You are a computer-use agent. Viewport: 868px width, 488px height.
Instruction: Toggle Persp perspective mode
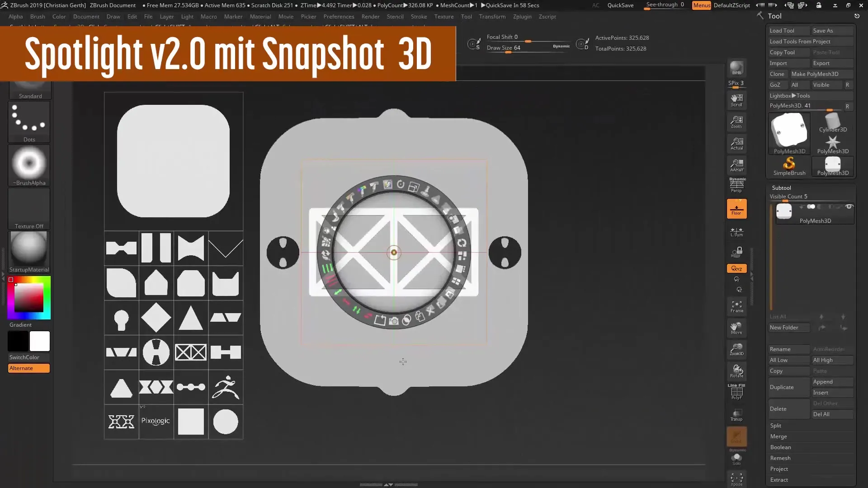click(736, 185)
